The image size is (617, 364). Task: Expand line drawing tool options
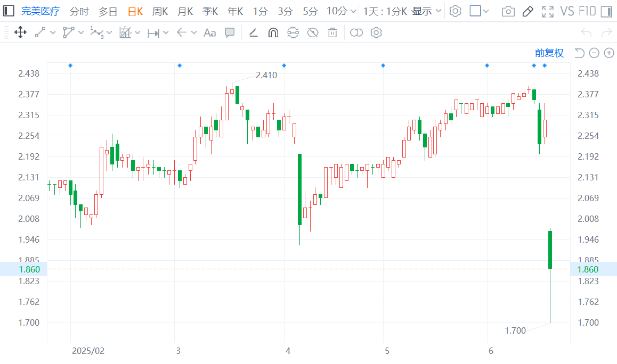tap(53, 32)
